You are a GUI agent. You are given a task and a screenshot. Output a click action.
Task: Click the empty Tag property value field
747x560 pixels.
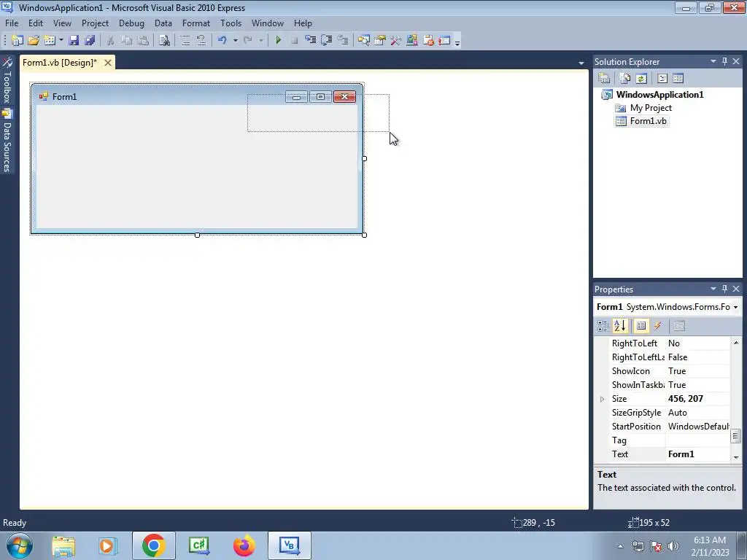(697, 440)
